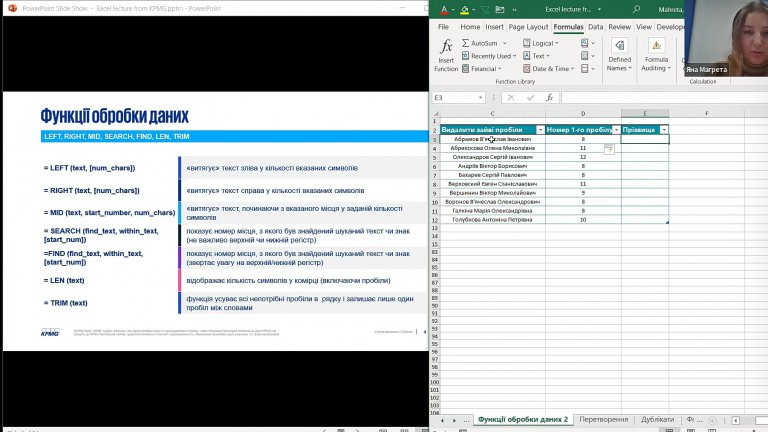Open the Name Box dropdown arrow
768x432 pixels.
(x=480, y=97)
